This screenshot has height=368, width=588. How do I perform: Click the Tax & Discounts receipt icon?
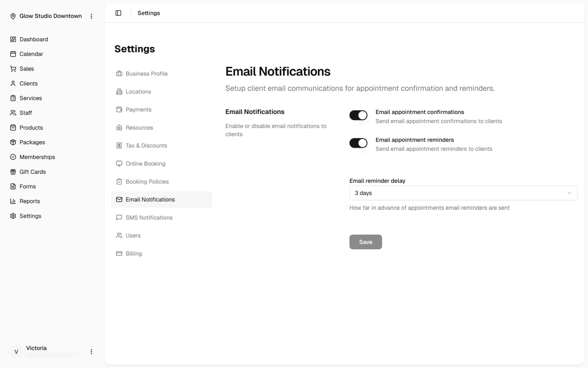(x=119, y=145)
